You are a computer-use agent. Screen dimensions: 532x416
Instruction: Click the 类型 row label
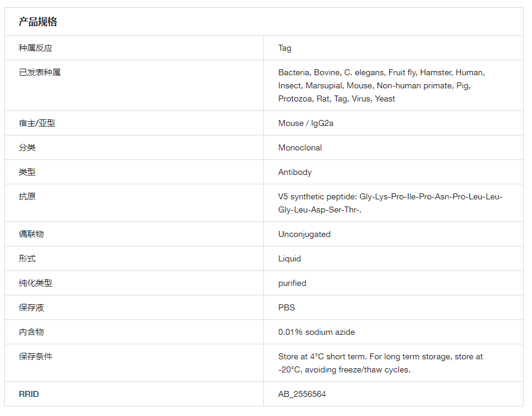point(27,172)
